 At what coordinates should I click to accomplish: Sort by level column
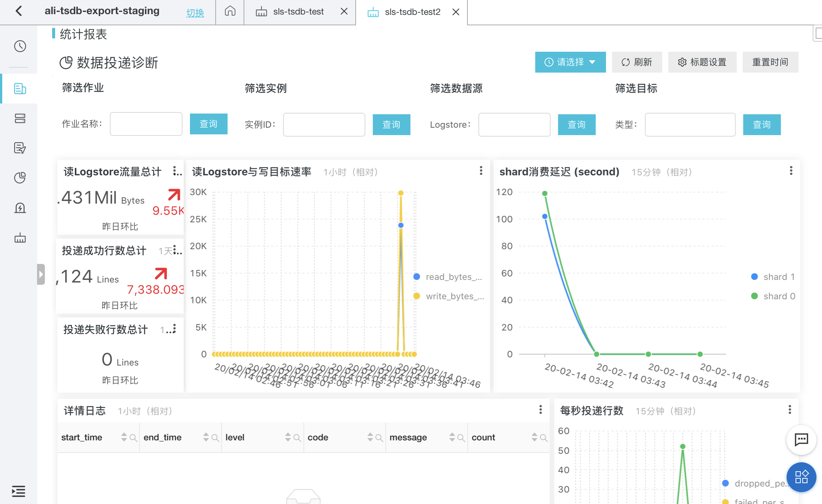tap(288, 437)
